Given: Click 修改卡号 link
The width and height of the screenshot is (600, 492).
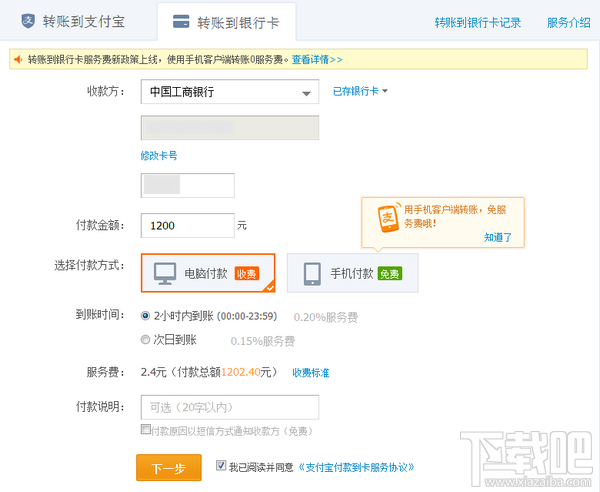Looking at the screenshot, I should point(159,155).
